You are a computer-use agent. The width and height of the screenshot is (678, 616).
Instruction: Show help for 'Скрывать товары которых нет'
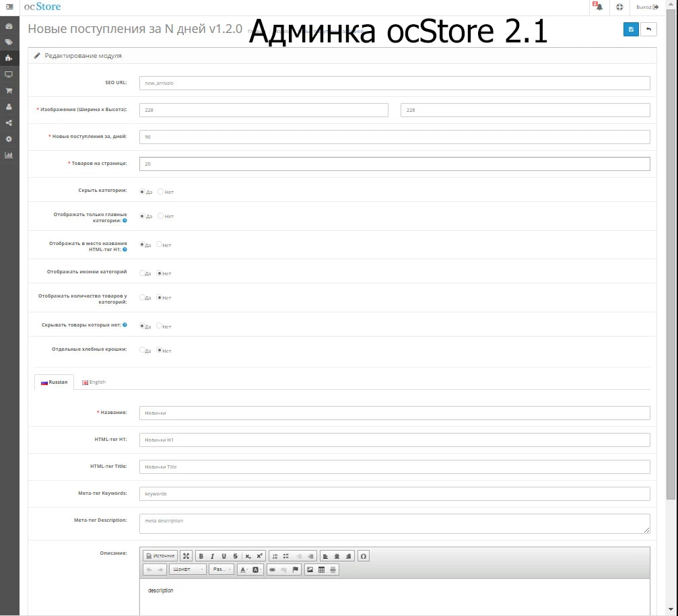[125, 324]
